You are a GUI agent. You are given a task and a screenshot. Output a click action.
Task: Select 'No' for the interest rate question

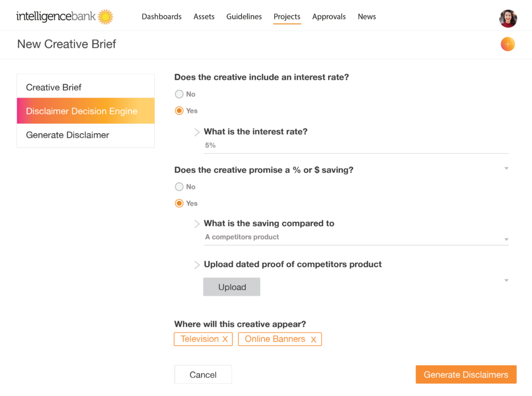[x=178, y=94]
